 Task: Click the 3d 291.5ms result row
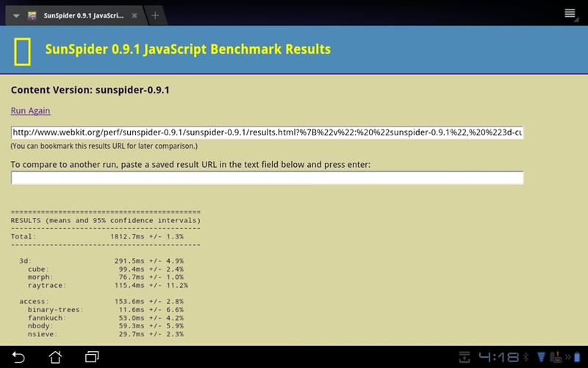tap(101, 261)
